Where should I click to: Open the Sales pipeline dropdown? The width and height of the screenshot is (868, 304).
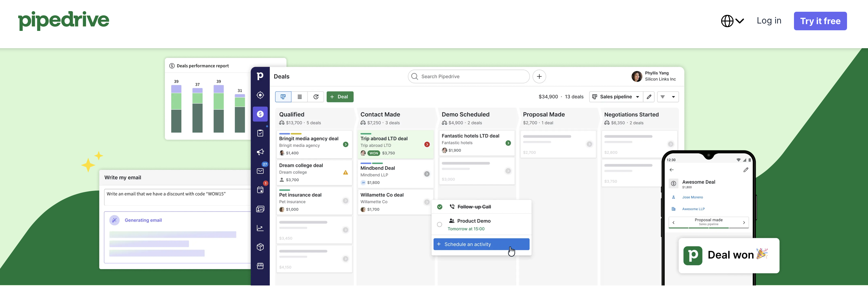(616, 97)
